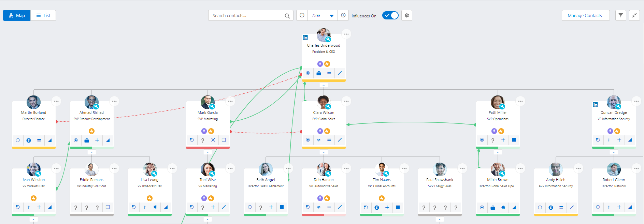This screenshot has width=644, height=224.
Task: Click the Manage Contacts button
Action: click(x=585, y=15)
